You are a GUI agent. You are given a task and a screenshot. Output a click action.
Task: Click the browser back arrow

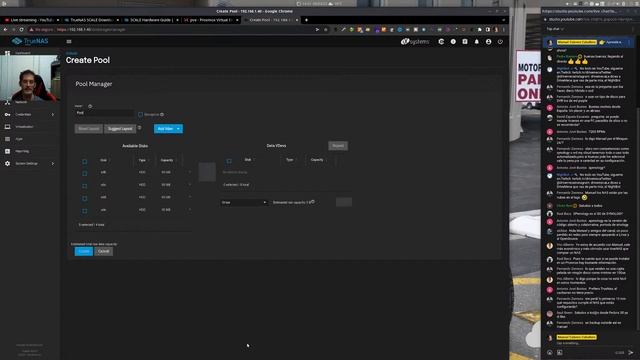[x=5, y=29]
